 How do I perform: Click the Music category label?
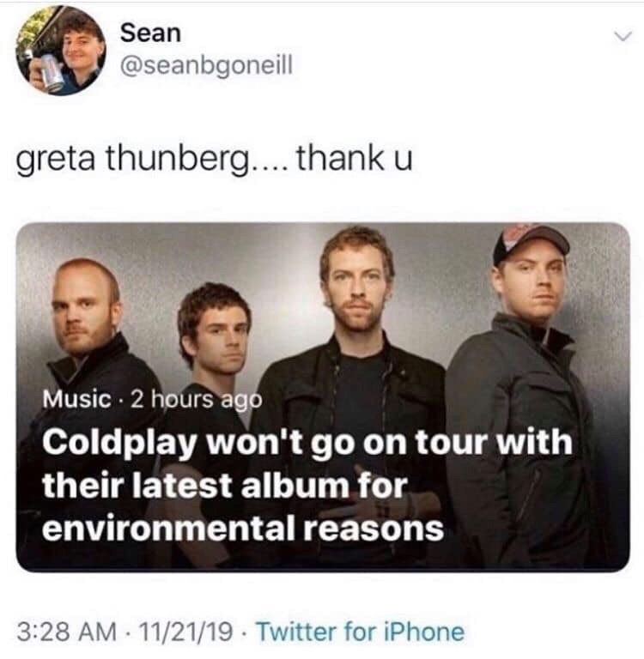click(76, 399)
